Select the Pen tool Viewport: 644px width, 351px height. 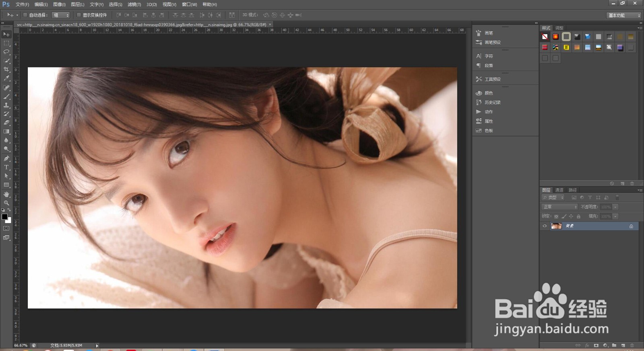click(6, 158)
